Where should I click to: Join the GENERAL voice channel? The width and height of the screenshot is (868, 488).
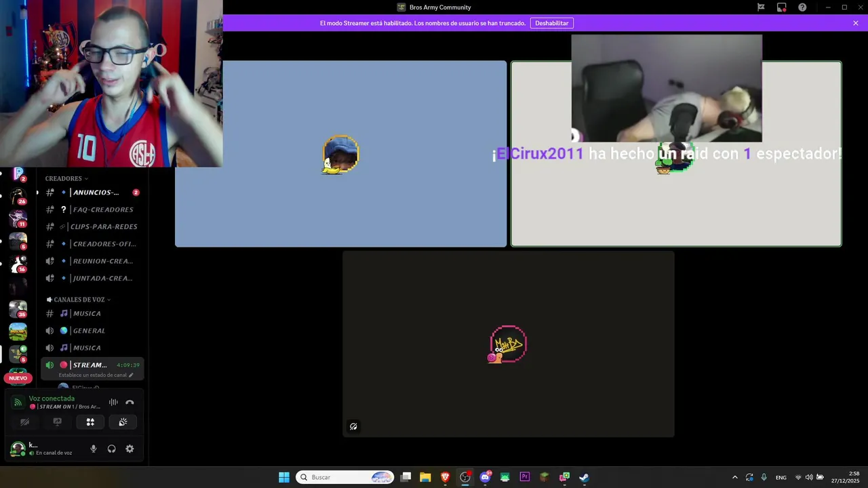(x=92, y=331)
